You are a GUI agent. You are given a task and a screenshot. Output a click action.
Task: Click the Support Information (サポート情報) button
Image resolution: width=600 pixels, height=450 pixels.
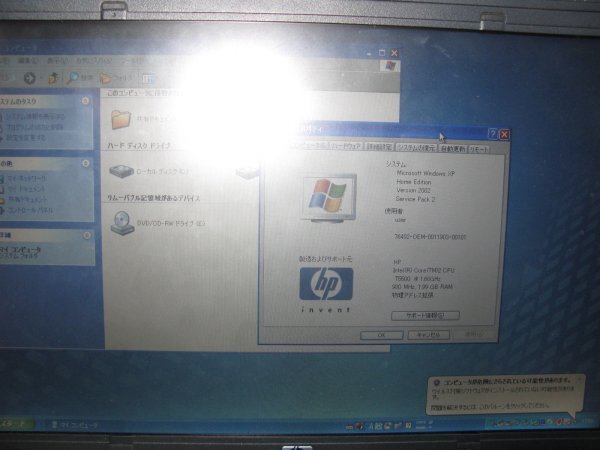(425, 316)
